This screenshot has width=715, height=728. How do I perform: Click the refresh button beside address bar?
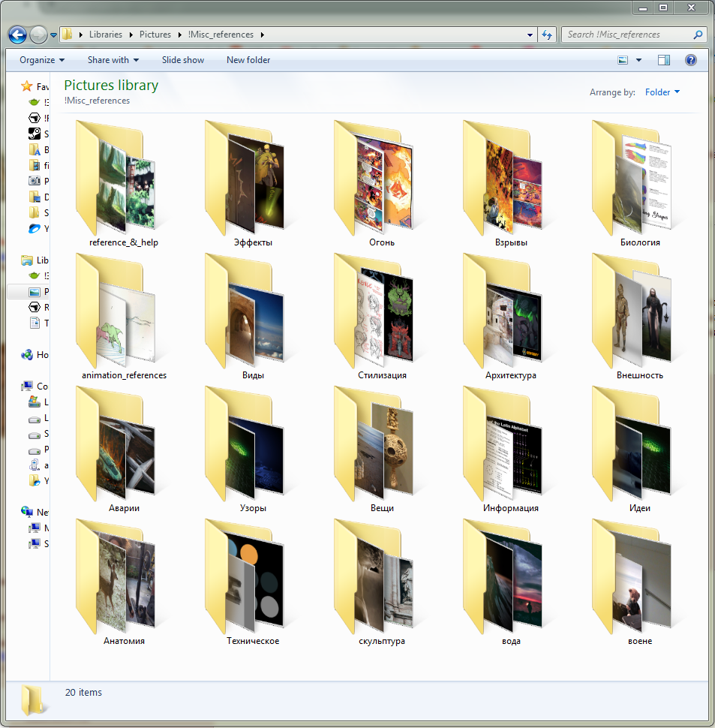tap(547, 35)
